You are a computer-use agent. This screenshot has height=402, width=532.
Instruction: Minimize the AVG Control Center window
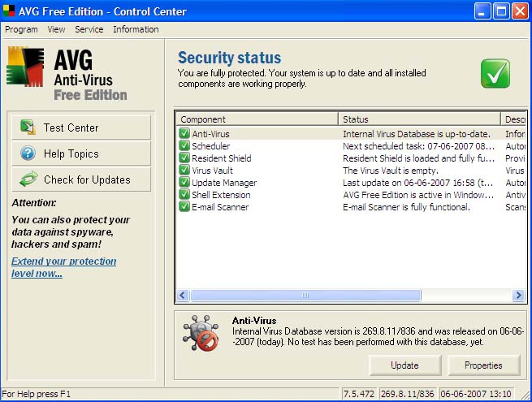pyautogui.click(x=482, y=11)
